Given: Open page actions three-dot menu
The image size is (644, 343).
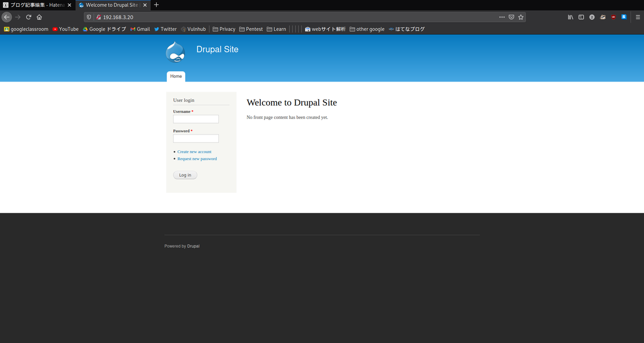Looking at the screenshot, I should (x=502, y=17).
